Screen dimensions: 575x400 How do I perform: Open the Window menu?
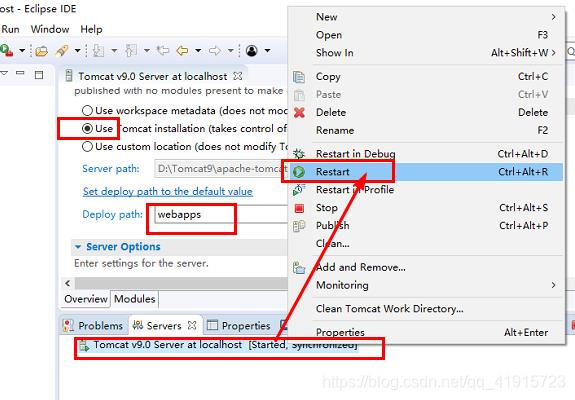(x=50, y=29)
